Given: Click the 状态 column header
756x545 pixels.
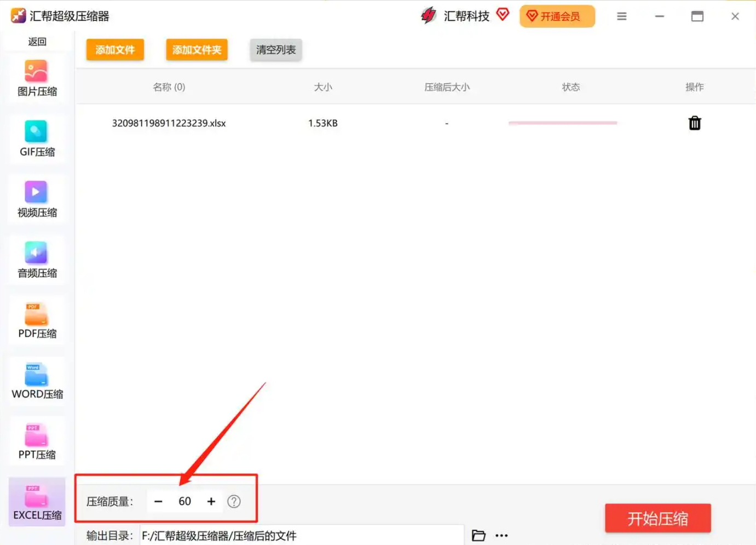Looking at the screenshot, I should pos(571,87).
